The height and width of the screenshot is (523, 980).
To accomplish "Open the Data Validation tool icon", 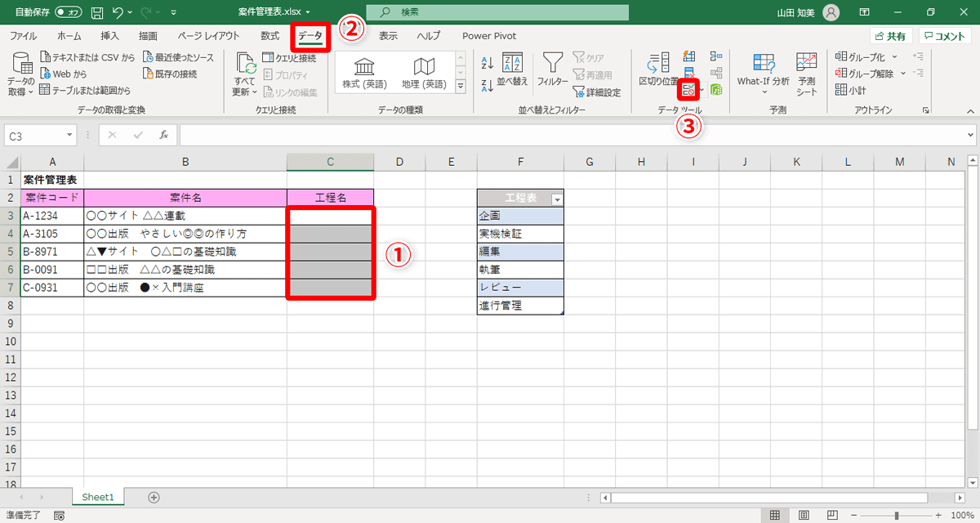I will coord(689,89).
